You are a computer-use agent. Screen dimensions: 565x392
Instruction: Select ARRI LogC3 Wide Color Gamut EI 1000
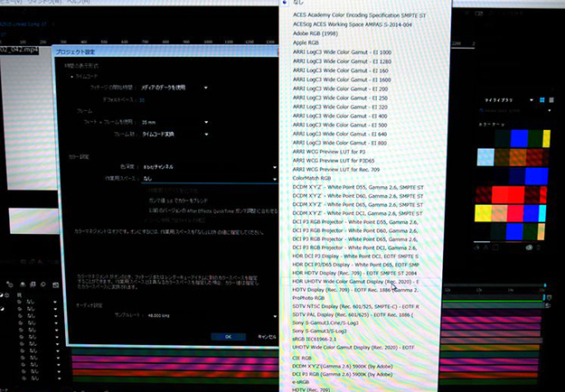(342, 52)
